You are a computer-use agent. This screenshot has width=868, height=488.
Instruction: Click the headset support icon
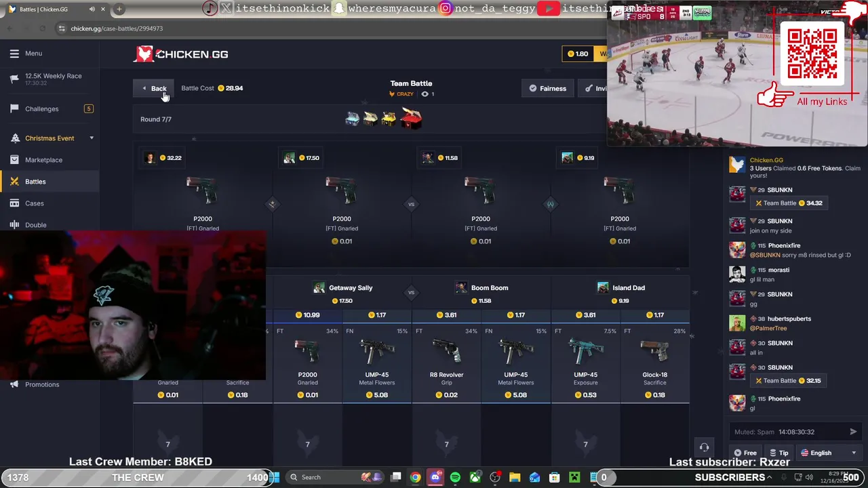[x=704, y=447]
